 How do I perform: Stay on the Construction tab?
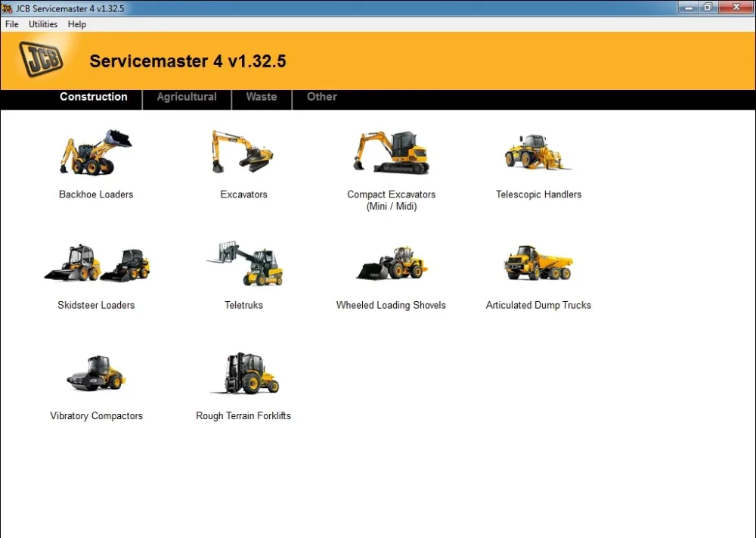click(93, 98)
